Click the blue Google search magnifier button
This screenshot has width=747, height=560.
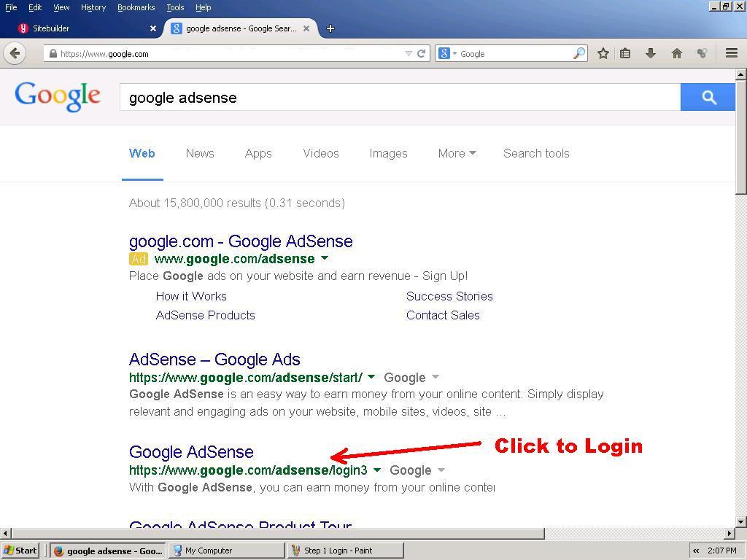point(708,97)
